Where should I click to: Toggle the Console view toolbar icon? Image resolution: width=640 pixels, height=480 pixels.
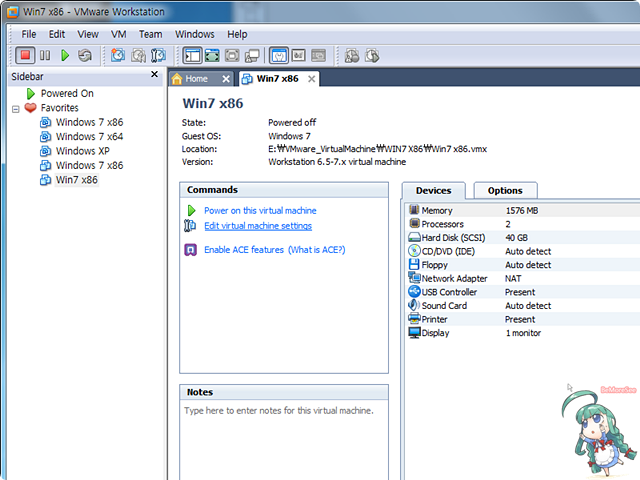pyautogui.click(x=319, y=56)
